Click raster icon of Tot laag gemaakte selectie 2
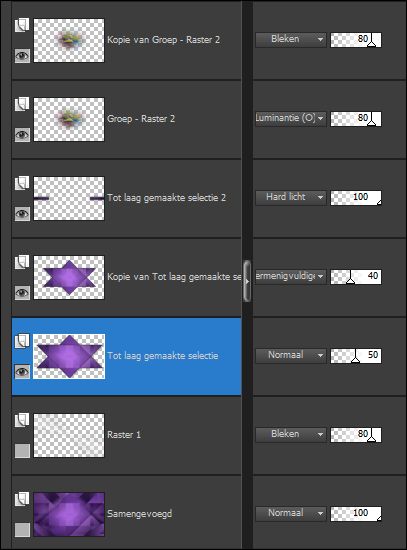The height and width of the screenshot is (550, 407). 22,183
